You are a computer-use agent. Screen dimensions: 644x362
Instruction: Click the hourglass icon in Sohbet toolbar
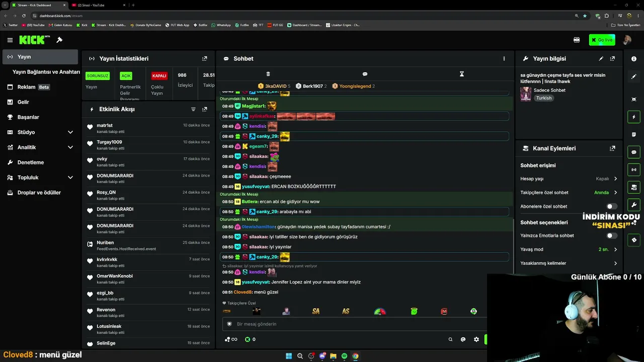click(461, 74)
